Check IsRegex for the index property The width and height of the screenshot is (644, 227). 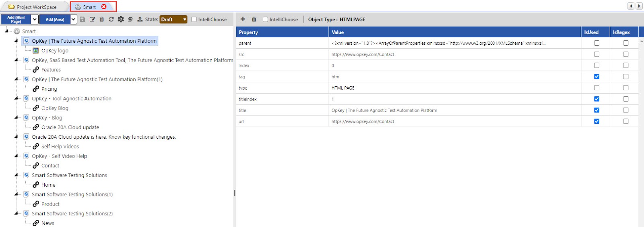tap(625, 65)
